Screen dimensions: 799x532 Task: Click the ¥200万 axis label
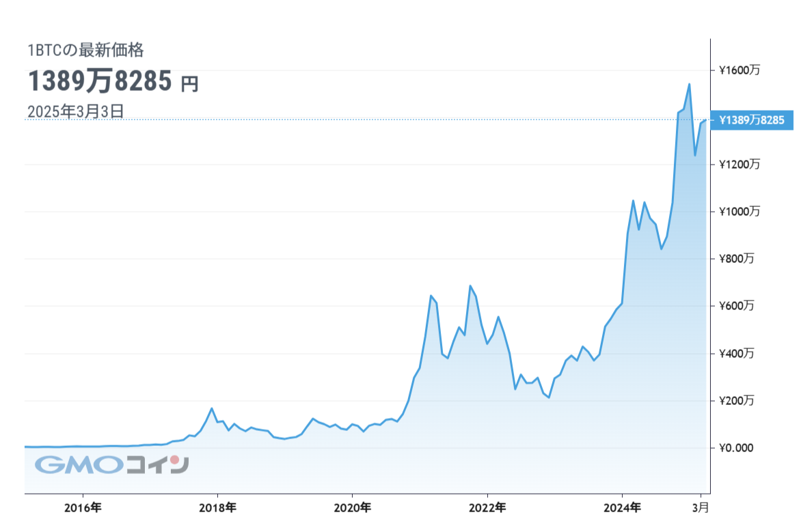click(x=736, y=401)
